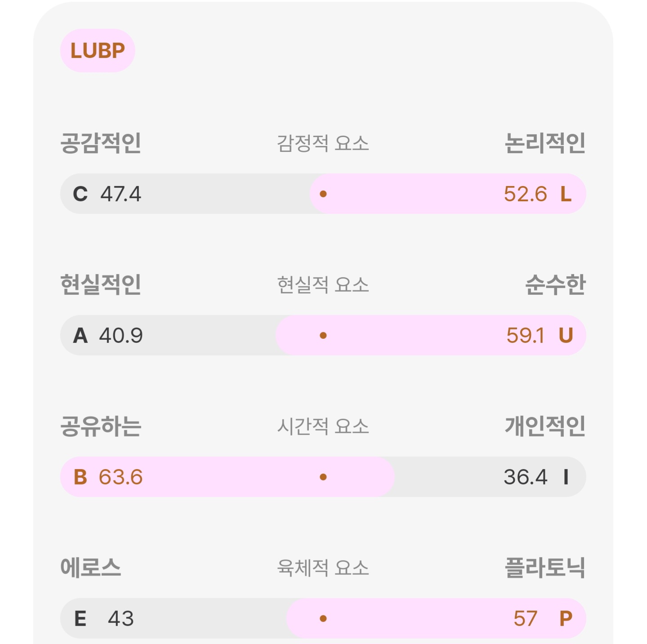The height and width of the screenshot is (644, 647).
Task: Click the 개인적인 trait label
Action: [545, 426]
